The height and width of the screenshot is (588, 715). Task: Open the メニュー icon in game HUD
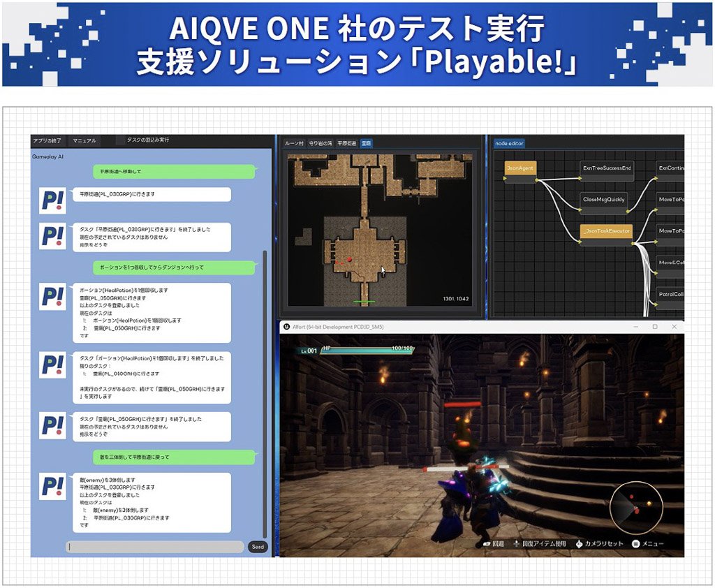point(635,544)
